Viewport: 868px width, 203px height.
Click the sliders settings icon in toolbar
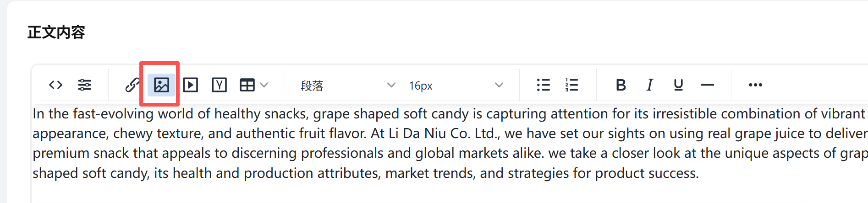(x=85, y=85)
